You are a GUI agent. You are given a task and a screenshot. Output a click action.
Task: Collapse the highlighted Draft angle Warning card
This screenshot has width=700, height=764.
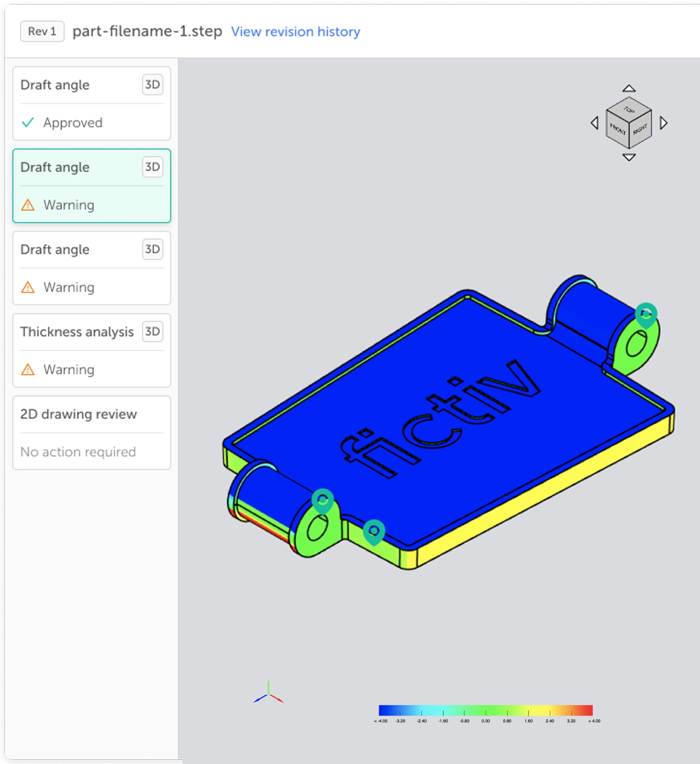click(91, 185)
